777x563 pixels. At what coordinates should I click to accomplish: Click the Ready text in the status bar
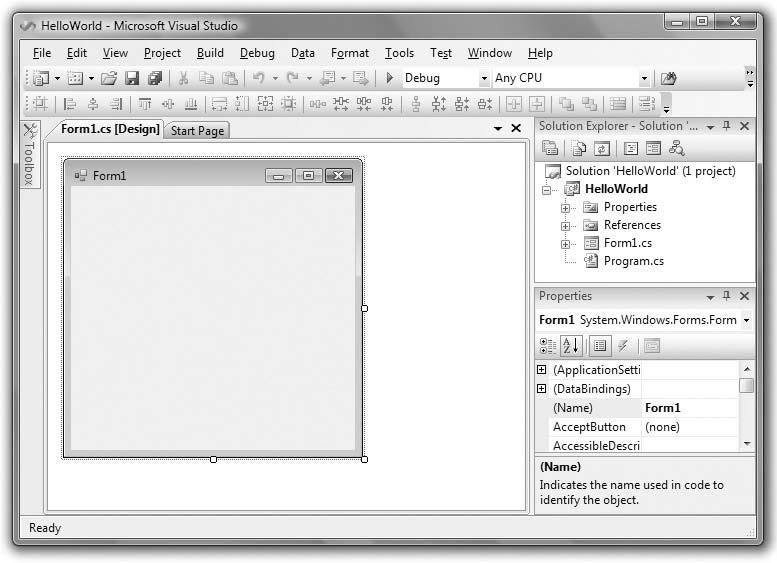tap(45, 528)
